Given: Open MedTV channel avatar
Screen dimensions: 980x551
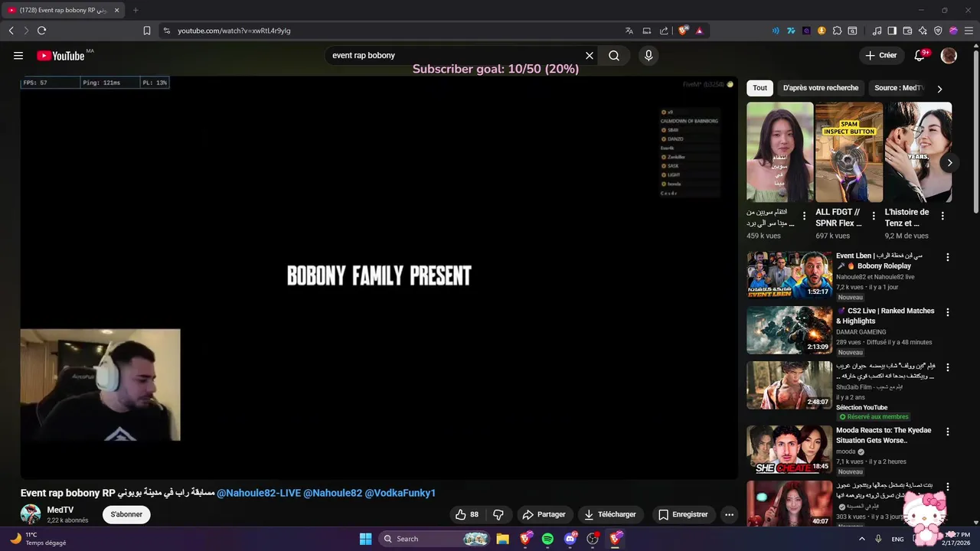Looking at the screenshot, I should (31, 514).
